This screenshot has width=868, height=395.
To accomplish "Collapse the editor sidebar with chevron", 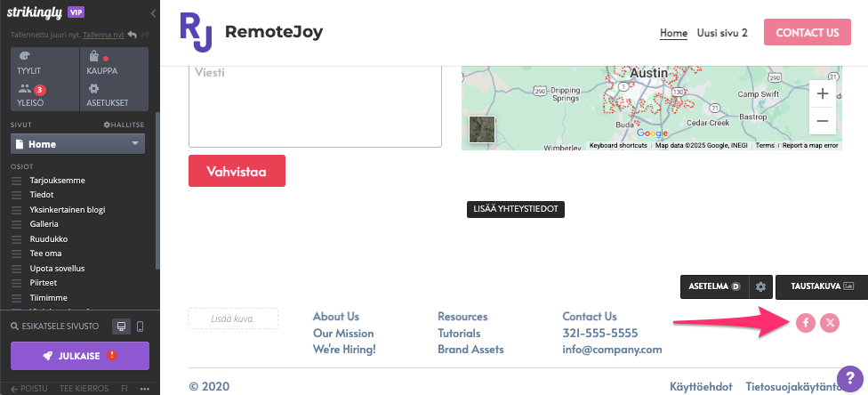I will tap(153, 13).
